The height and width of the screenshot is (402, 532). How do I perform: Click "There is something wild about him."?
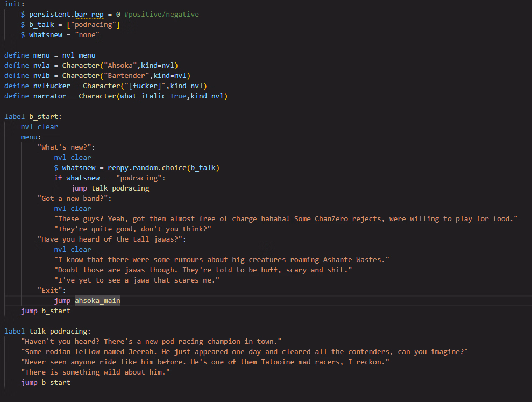(95, 372)
